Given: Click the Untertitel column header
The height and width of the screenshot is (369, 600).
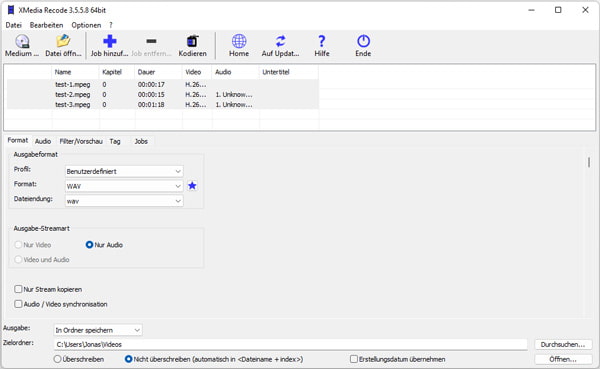Looking at the screenshot, I should click(x=289, y=72).
